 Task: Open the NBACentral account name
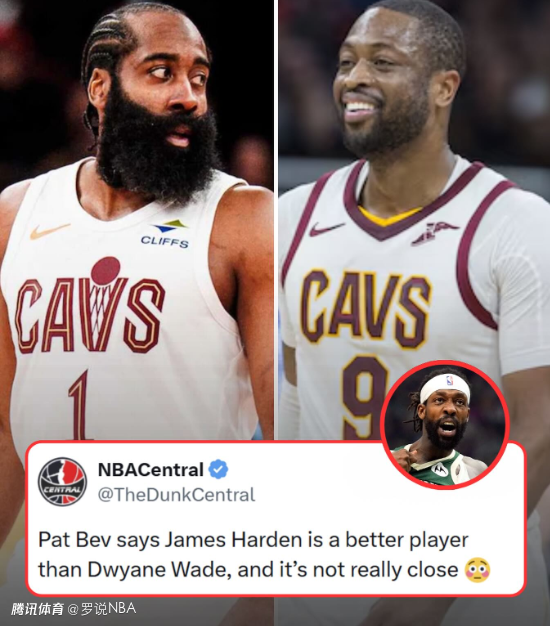pyautogui.click(x=150, y=470)
